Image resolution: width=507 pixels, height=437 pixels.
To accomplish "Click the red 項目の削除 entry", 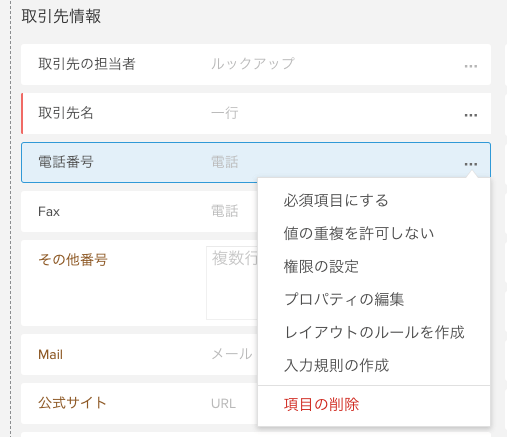I will (321, 405).
